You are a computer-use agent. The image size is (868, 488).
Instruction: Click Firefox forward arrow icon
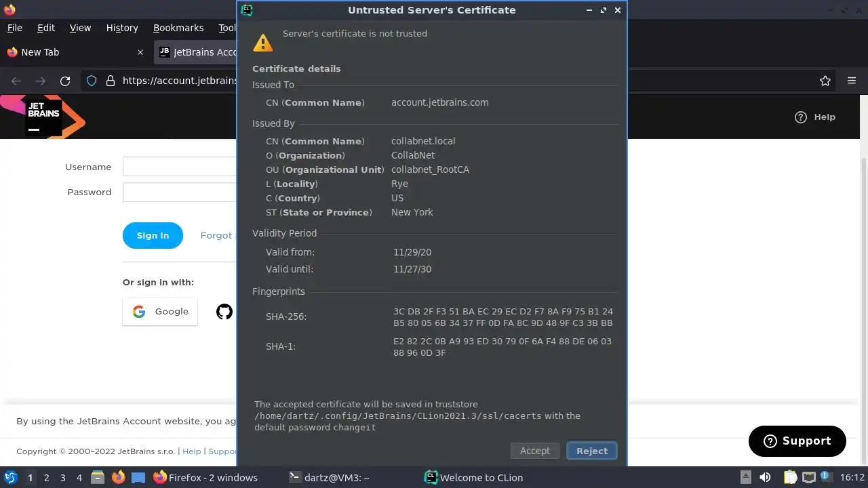[x=41, y=81]
